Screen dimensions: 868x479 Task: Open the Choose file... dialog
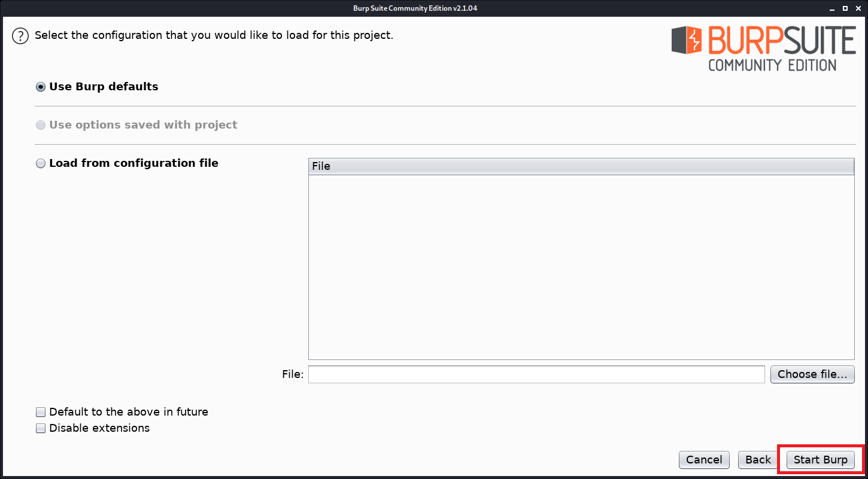click(812, 374)
